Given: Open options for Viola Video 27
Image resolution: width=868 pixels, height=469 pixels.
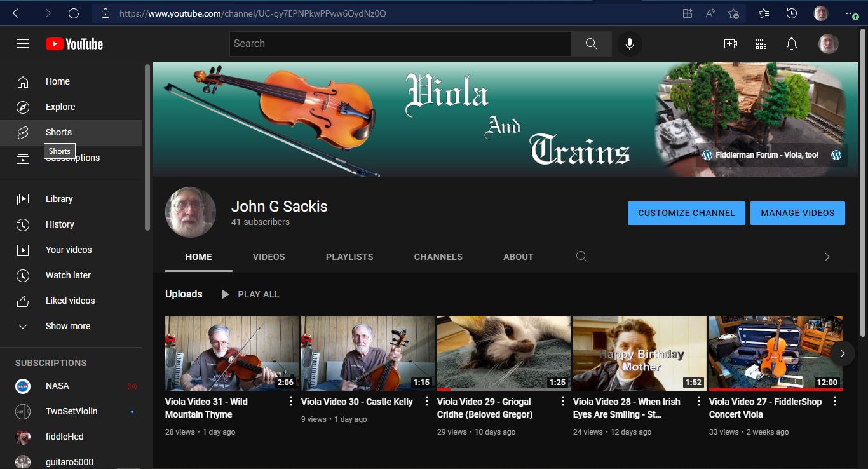Looking at the screenshot, I should 835,402.
